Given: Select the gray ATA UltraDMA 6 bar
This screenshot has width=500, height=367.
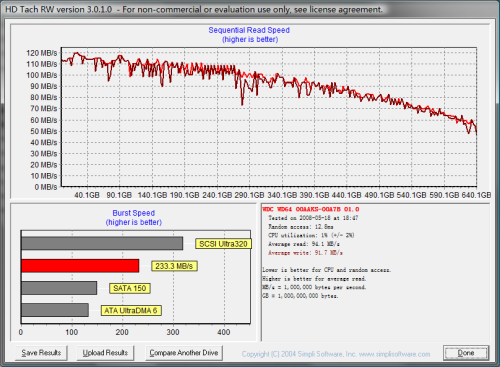Looking at the screenshot, I should pyautogui.click(x=55, y=310).
